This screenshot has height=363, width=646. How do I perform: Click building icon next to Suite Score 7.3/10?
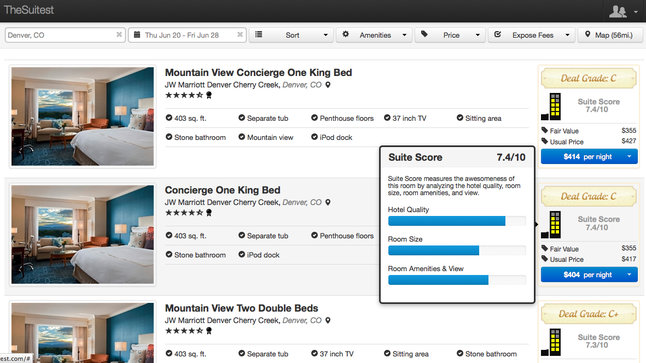[x=552, y=342]
